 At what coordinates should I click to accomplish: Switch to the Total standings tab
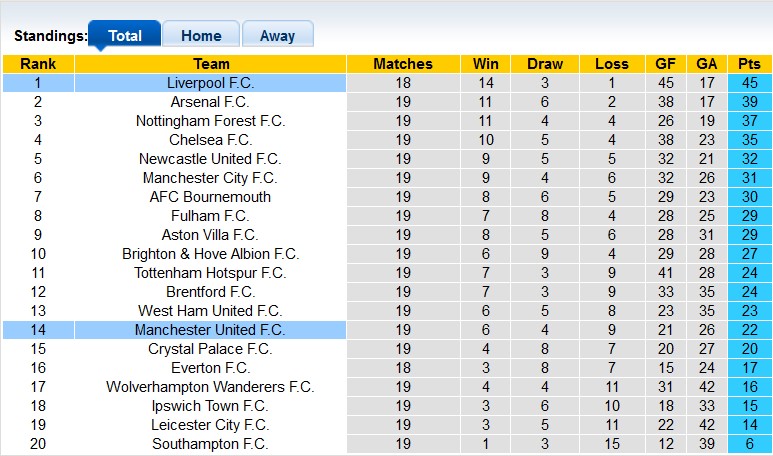(124, 35)
